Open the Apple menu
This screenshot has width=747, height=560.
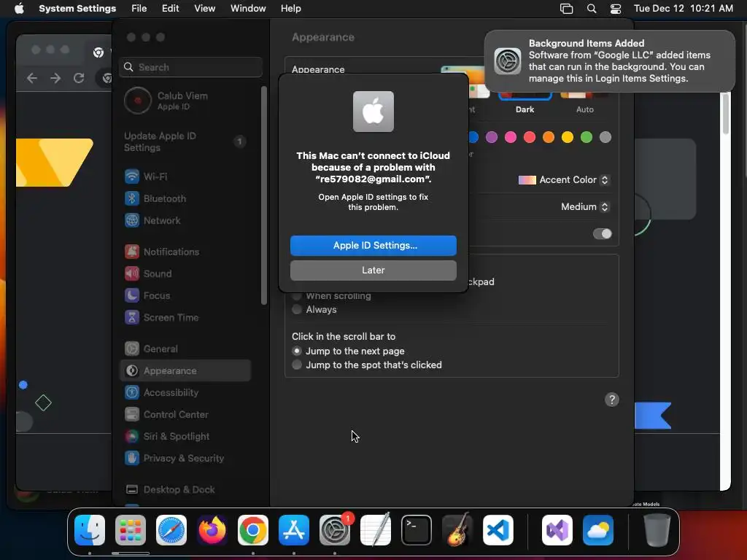click(x=19, y=9)
